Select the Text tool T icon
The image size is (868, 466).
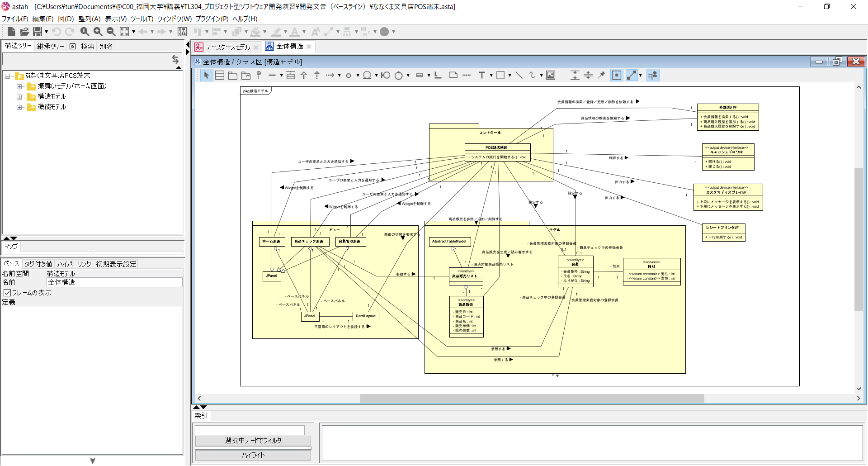pyautogui.click(x=482, y=75)
